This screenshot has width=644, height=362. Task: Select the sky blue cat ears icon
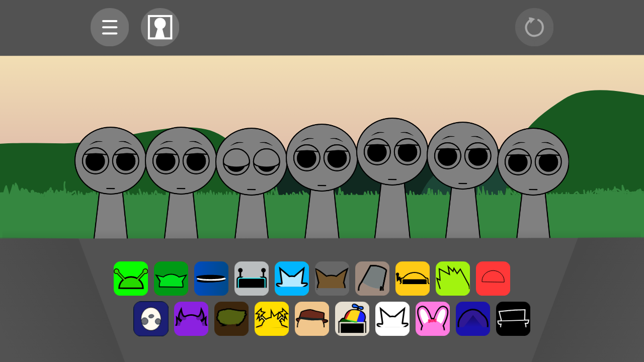coord(292,279)
